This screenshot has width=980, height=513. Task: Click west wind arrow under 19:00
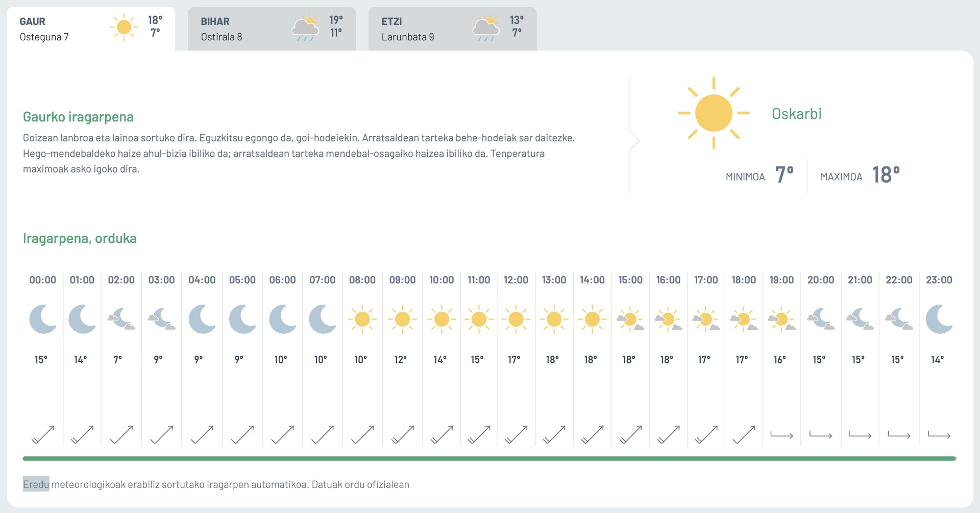click(x=781, y=435)
